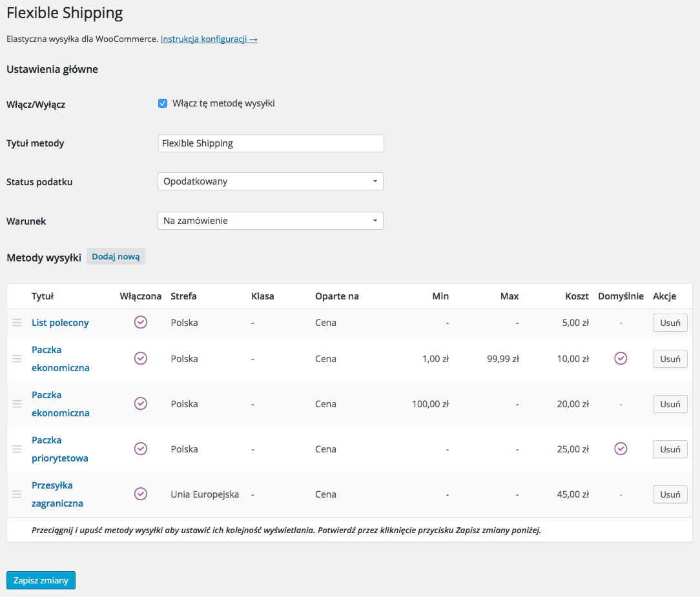700x597 pixels.
Task: Click Usuń in the 20,00 zł row
Action: pyautogui.click(x=670, y=404)
